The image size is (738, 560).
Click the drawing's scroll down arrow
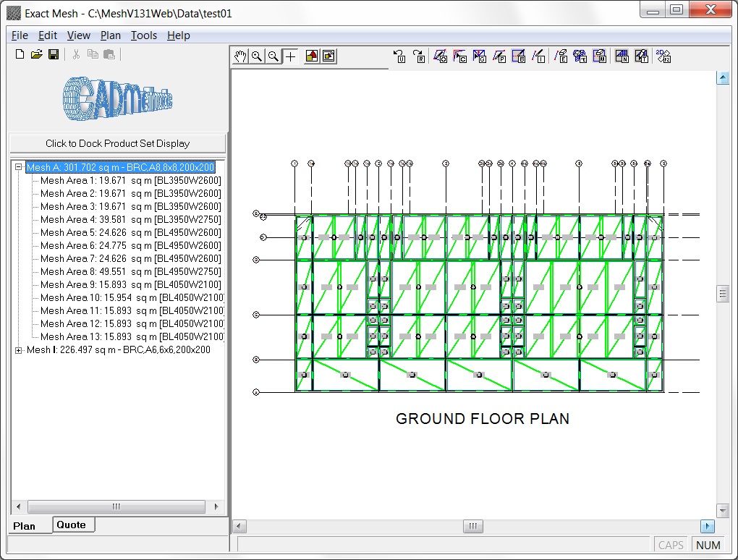pos(723,510)
